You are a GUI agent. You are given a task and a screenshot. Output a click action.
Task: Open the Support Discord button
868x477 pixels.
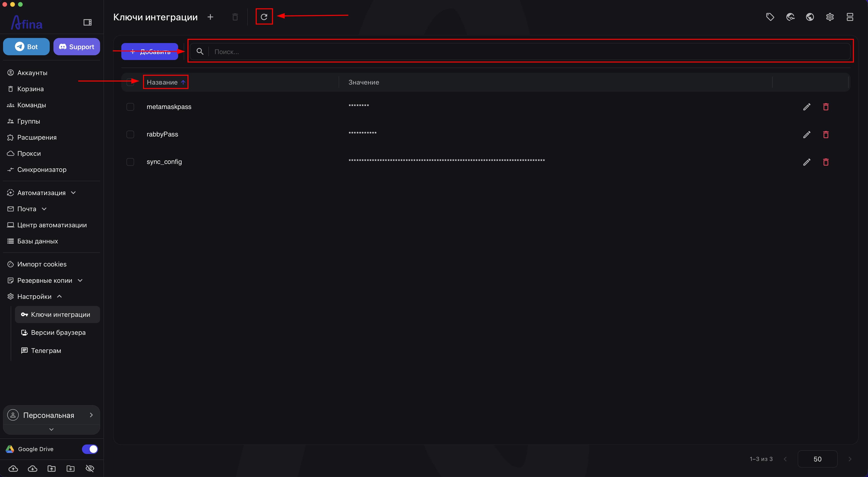click(x=76, y=47)
